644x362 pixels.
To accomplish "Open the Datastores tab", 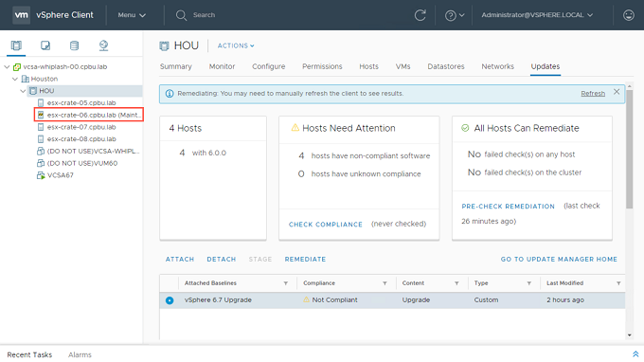I will click(446, 66).
